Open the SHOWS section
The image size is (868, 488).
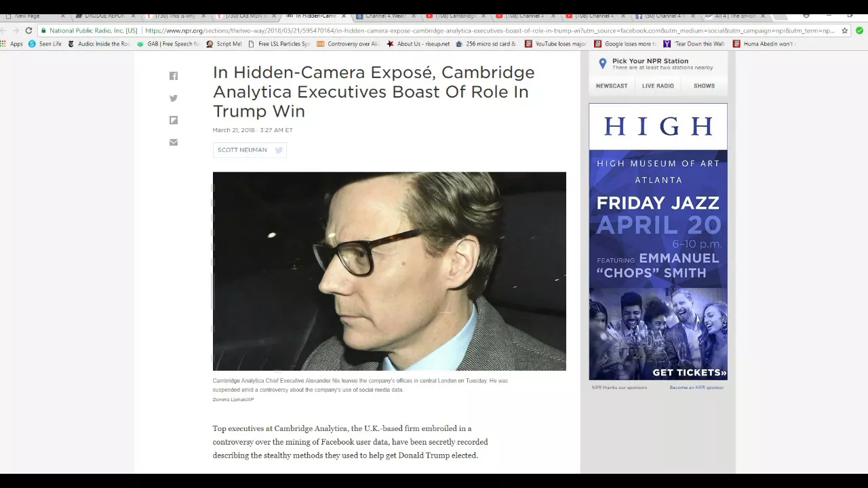pyautogui.click(x=704, y=86)
